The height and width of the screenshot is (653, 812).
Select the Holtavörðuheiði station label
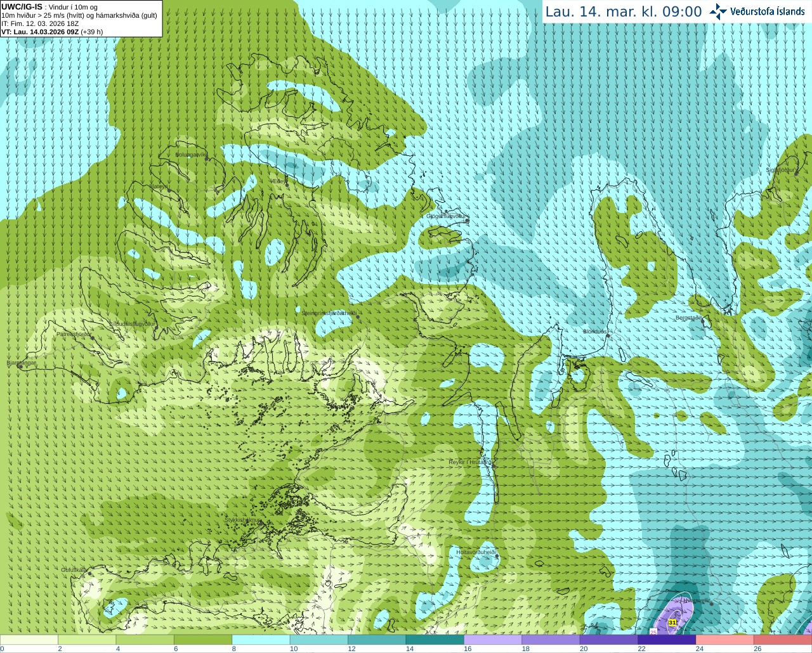pyautogui.click(x=476, y=552)
